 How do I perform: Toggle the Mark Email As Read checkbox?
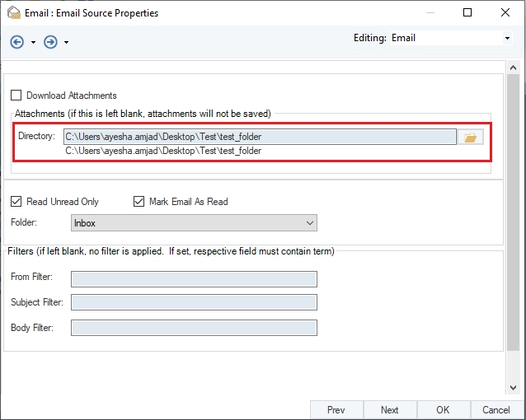coord(139,202)
